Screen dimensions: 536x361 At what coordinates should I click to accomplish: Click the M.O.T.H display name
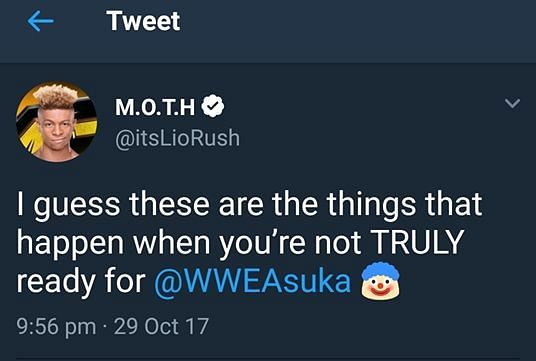tap(155, 106)
